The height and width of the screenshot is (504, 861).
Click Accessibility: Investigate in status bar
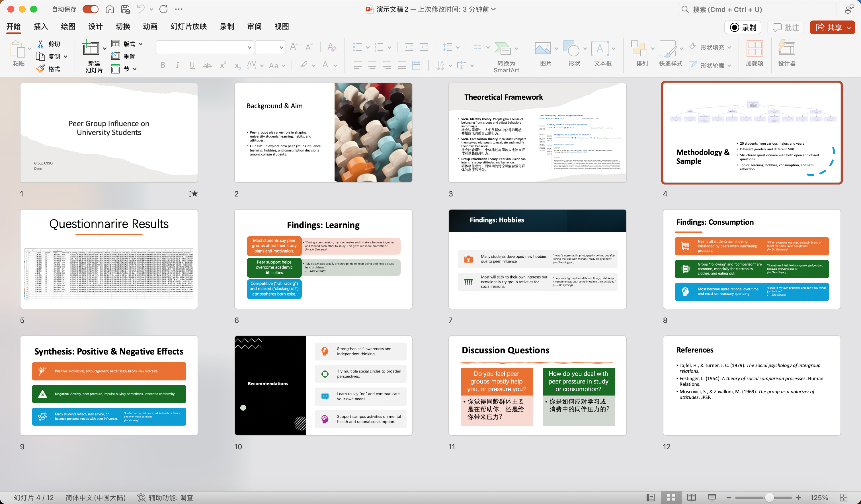pos(165,497)
